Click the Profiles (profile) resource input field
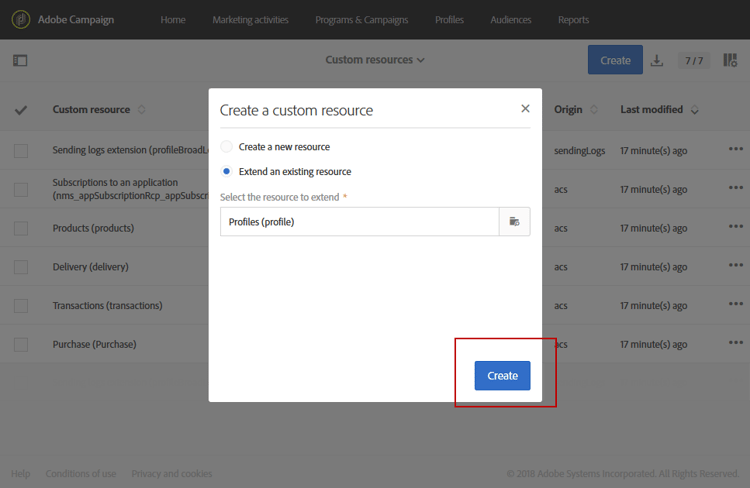This screenshot has height=488, width=750. [360, 221]
